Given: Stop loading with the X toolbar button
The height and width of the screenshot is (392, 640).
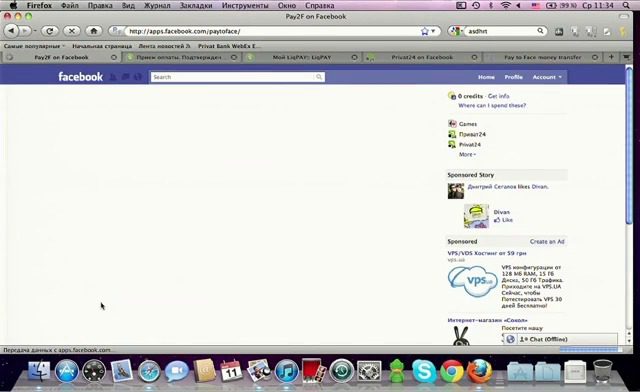Looking at the screenshot, I should [71, 31].
